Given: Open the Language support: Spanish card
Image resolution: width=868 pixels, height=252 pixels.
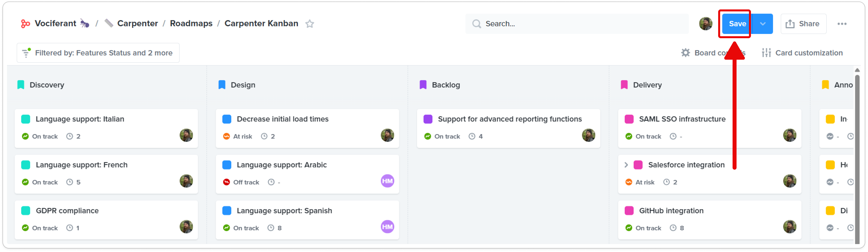Looking at the screenshot, I should click(307, 220).
